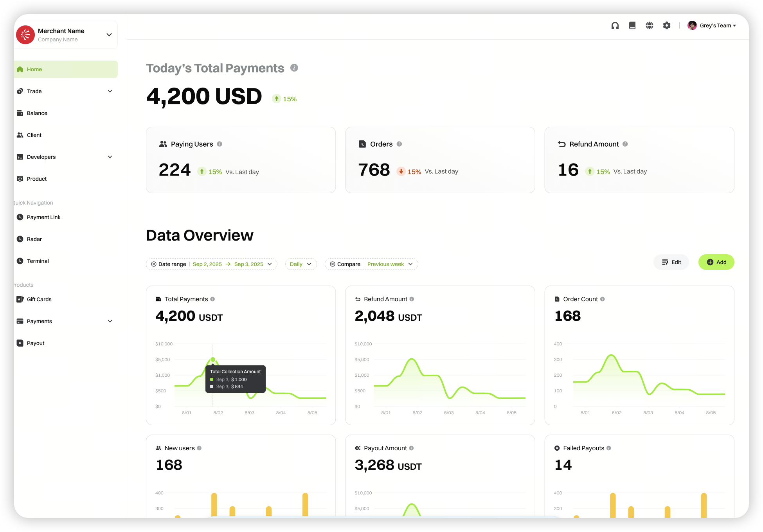763x532 pixels.
Task: Open the documentation book icon
Action: pyautogui.click(x=632, y=25)
